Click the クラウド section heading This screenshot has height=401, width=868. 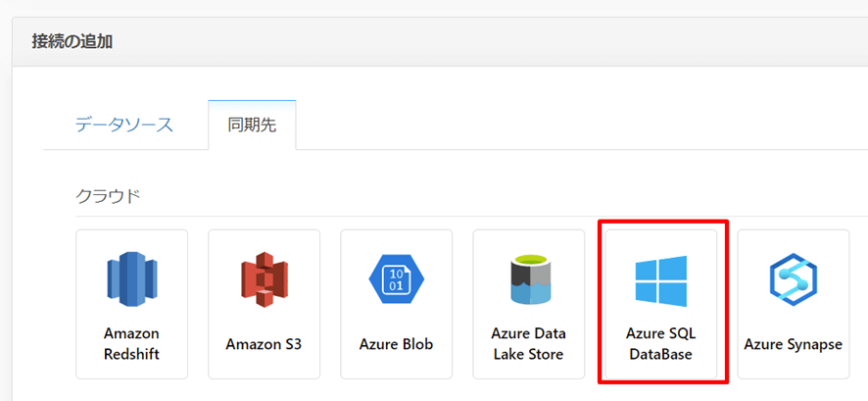108,197
